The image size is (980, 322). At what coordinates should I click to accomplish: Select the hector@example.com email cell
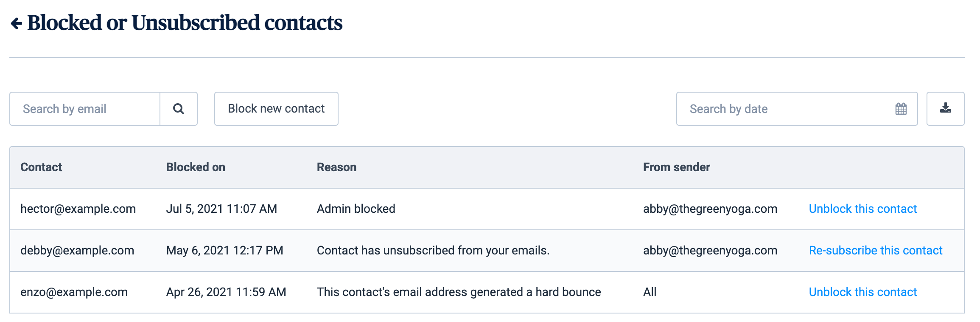tap(78, 209)
